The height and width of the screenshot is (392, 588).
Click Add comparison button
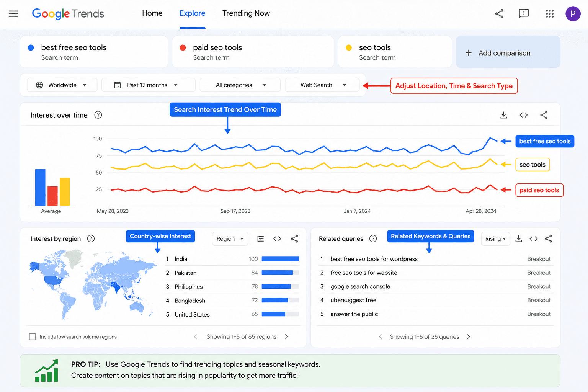[508, 52]
